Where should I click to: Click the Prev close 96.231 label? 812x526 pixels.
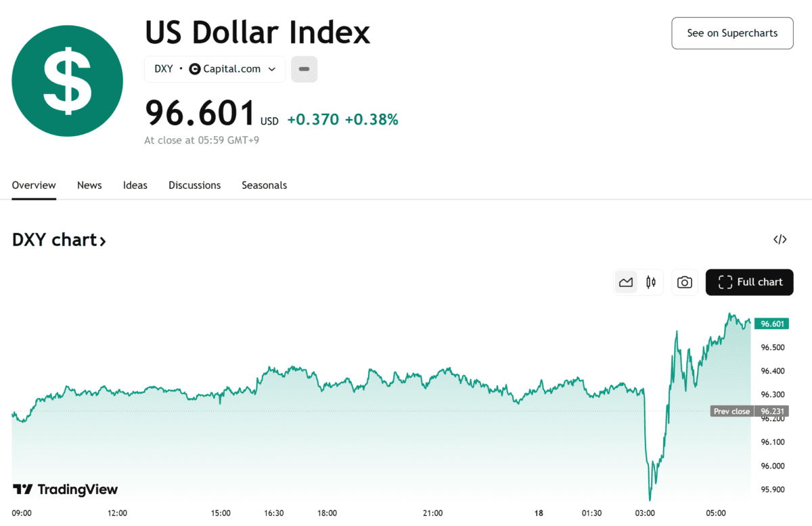pyautogui.click(x=749, y=411)
